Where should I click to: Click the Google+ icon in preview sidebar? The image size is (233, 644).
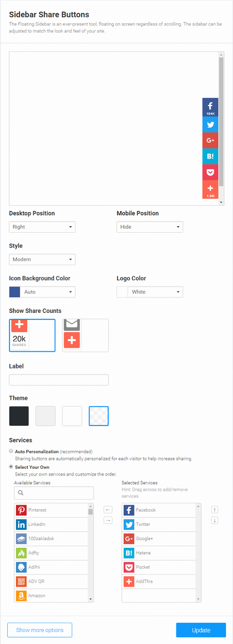coord(210,140)
